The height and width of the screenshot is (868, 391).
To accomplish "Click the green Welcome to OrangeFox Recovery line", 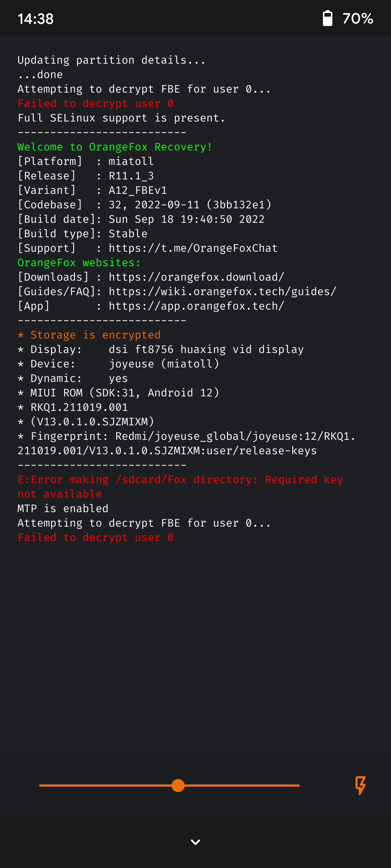I will [115, 147].
